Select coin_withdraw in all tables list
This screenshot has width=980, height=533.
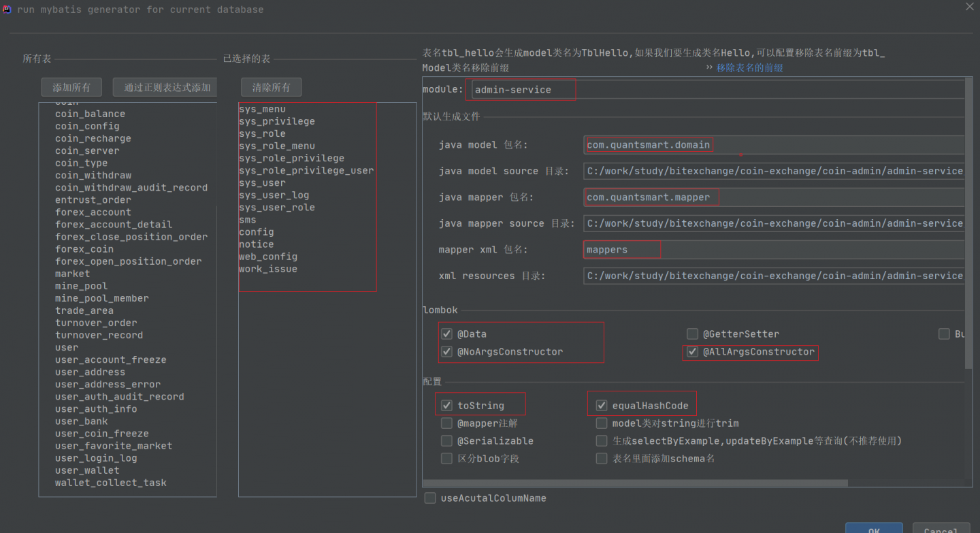[93, 176]
